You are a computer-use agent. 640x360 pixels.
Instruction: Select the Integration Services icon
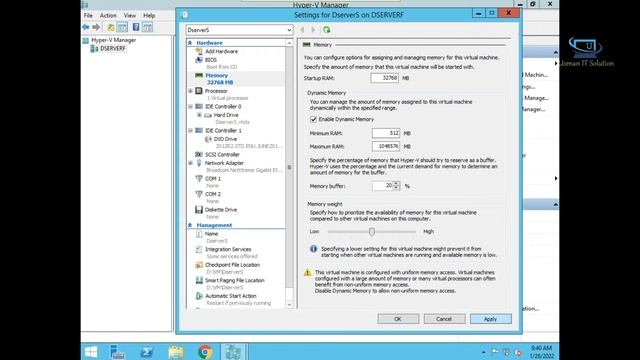pos(199,249)
